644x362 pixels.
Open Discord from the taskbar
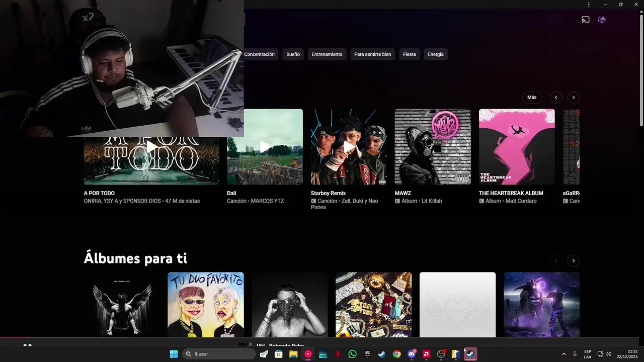[x=412, y=354]
